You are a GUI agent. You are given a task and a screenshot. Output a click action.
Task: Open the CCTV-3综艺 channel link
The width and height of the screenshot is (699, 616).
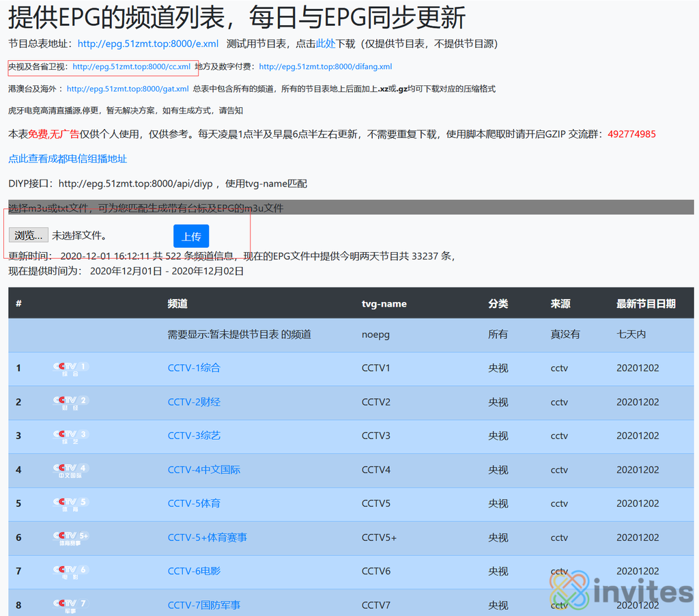(x=194, y=436)
